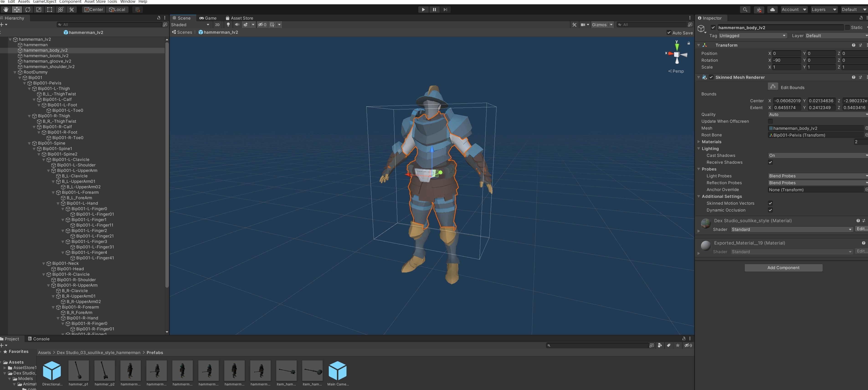Click the global search magnifier icon
The width and height of the screenshot is (868, 390).
745,9
